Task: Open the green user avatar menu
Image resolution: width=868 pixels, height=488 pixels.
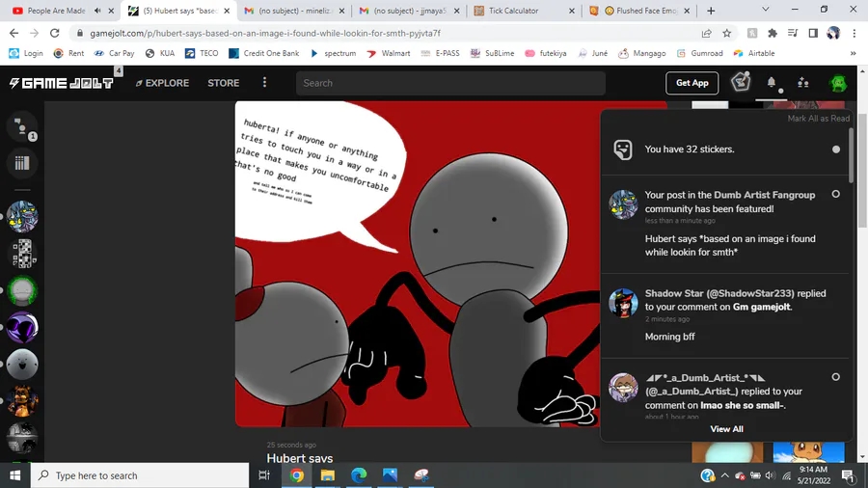Action: (838, 83)
